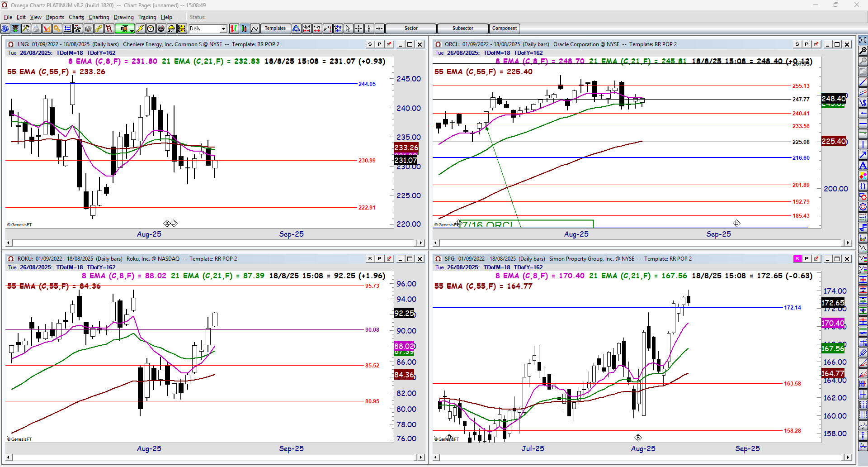Click the 244.05 price level label on LNG chart
868x467 pixels.
pos(367,84)
